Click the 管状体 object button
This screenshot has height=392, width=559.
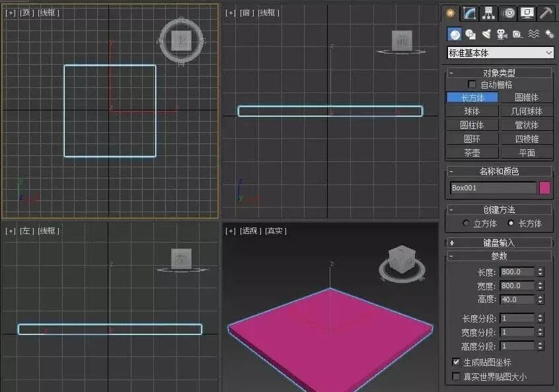tap(527, 125)
